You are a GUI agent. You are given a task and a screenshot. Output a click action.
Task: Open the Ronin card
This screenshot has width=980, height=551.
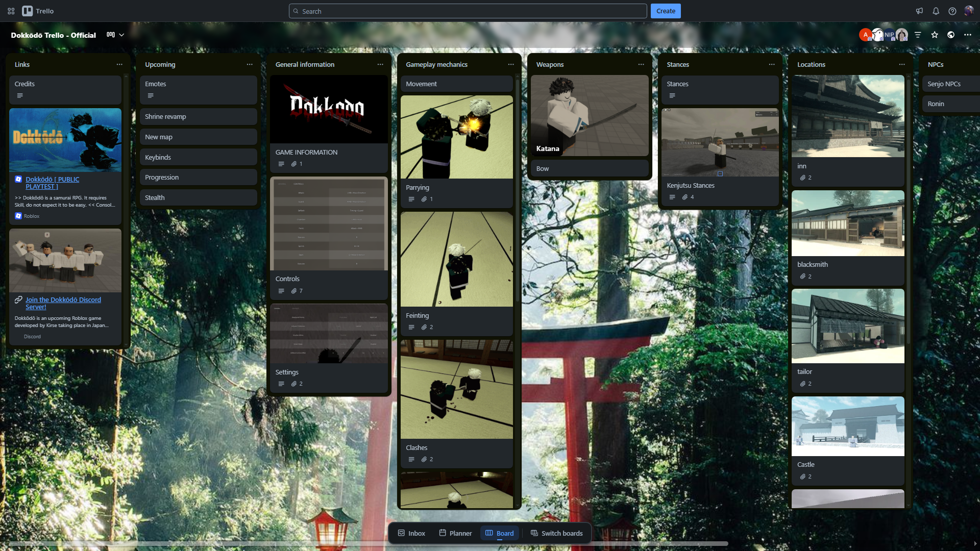coord(951,104)
